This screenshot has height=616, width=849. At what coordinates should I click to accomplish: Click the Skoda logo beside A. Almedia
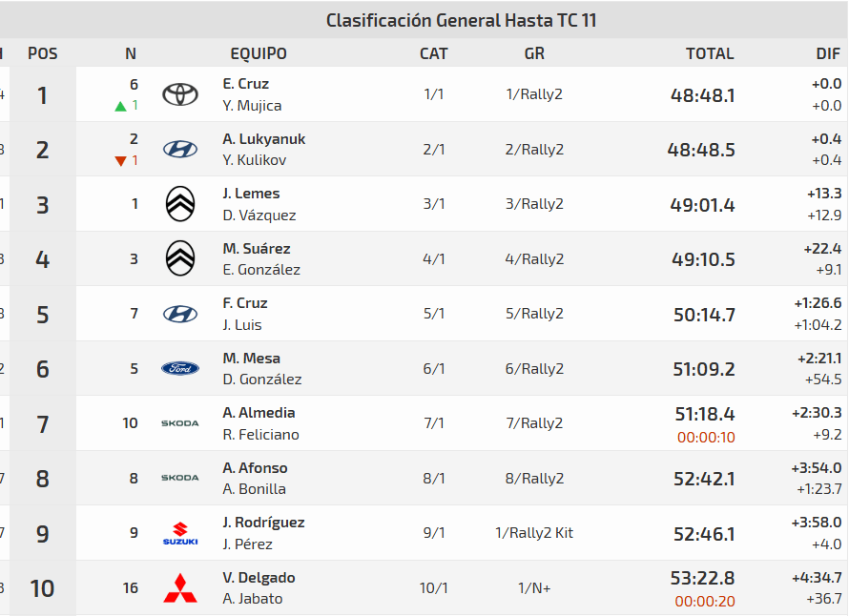179,423
